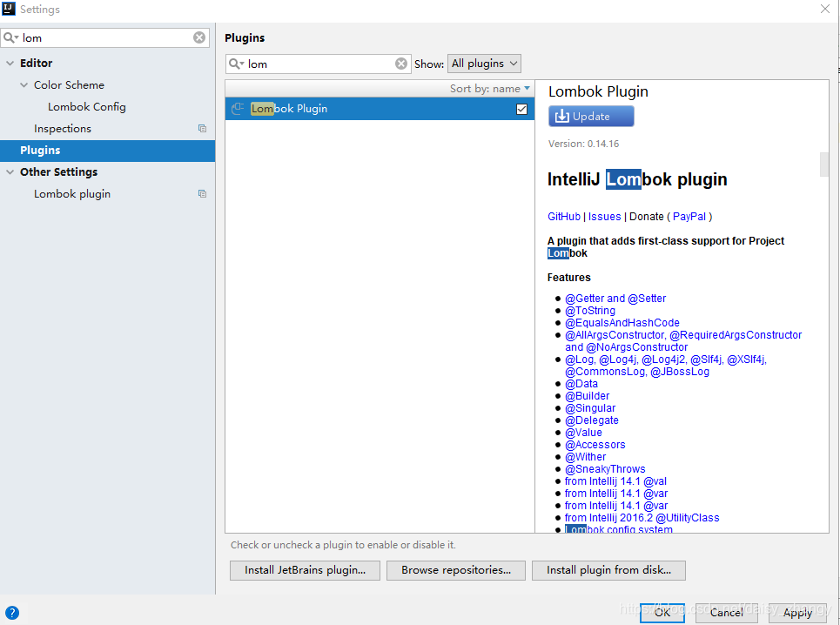The height and width of the screenshot is (625, 840).
Task: Open the @SneakyThrows feature link
Action: (x=605, y=469)
